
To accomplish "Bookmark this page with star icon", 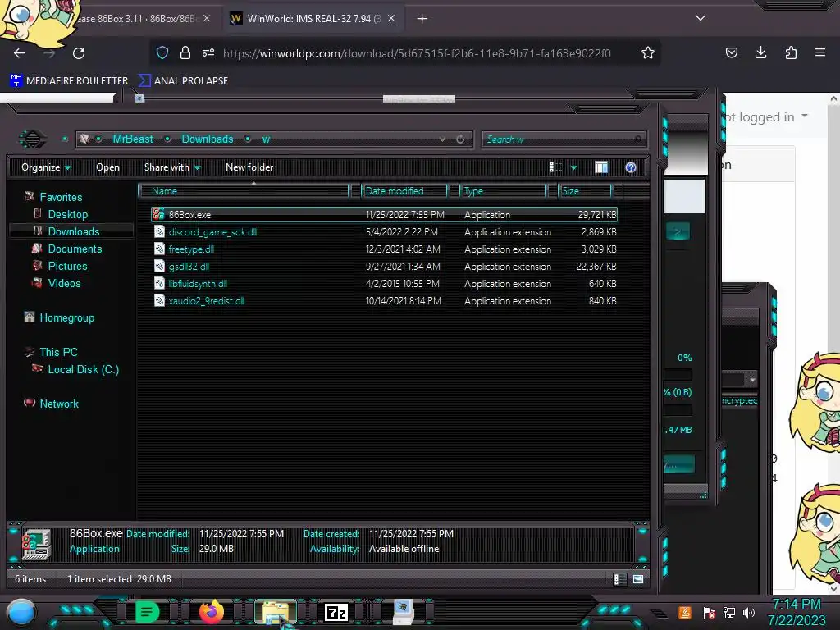I will (648, 53).
